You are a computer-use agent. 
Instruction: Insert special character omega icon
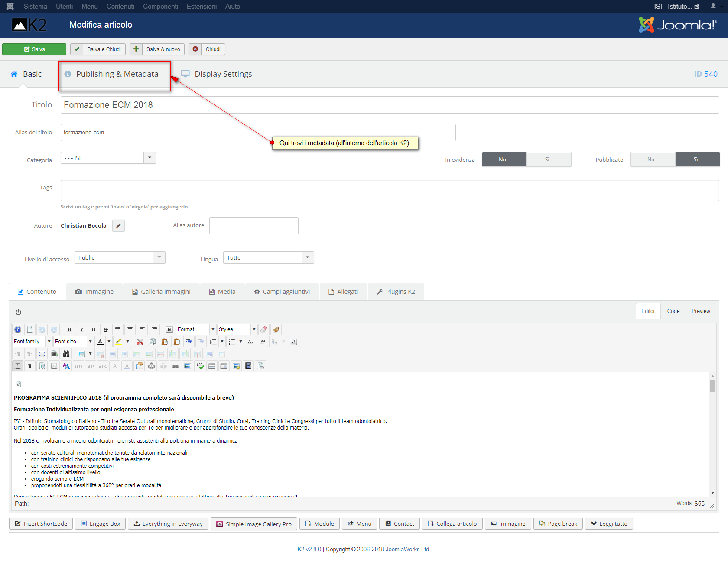[x=293, y=342]
